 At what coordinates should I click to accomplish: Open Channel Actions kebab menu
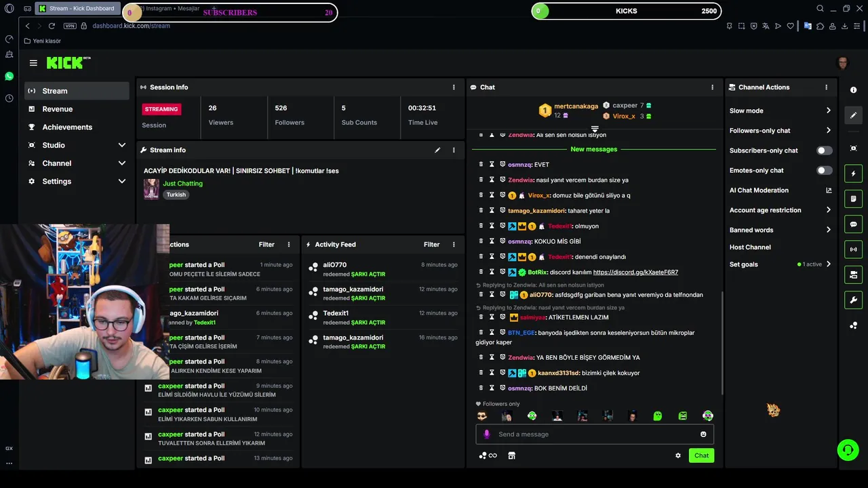(x=826, y=87)
